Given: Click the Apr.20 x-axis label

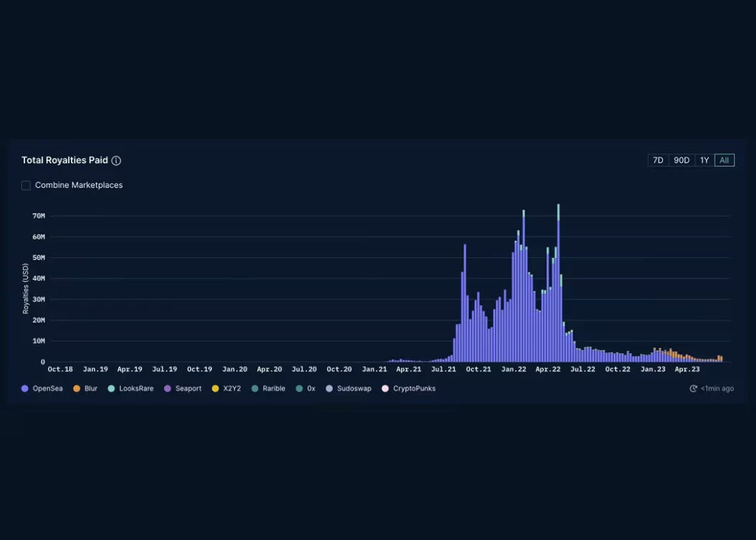Looking at the screenshot, I should pos(269,369).
